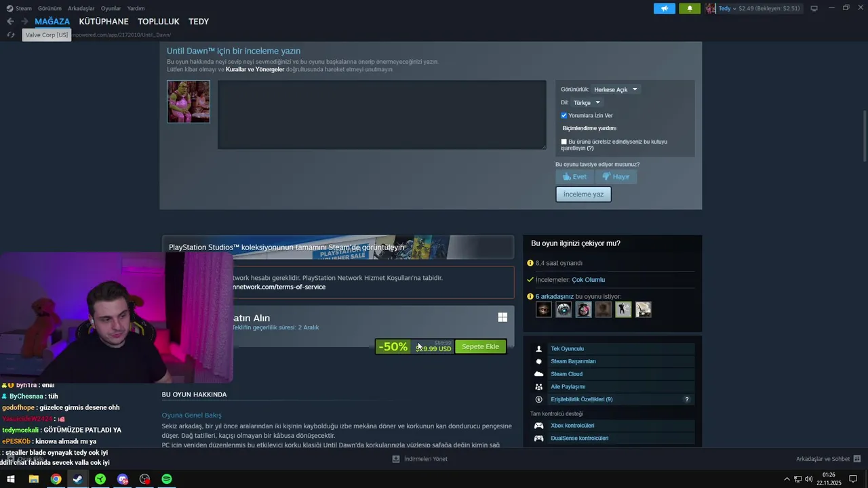Click the Xbox kontrolcüleri gamepad icon
Screen dimensions: 868x488
(x=539, y=426)
